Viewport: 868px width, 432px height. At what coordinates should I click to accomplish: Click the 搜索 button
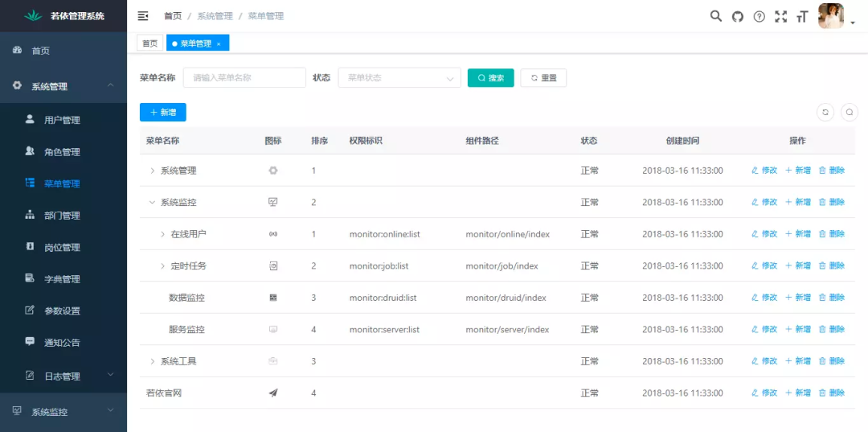pyautogui.click(x=490, y=77)
